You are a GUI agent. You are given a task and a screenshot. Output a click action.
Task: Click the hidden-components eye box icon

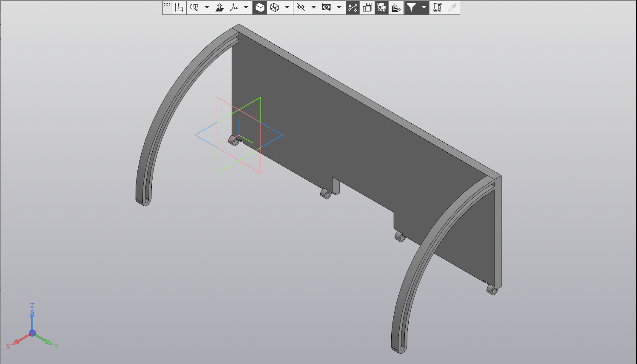click(x=326, y=8)
